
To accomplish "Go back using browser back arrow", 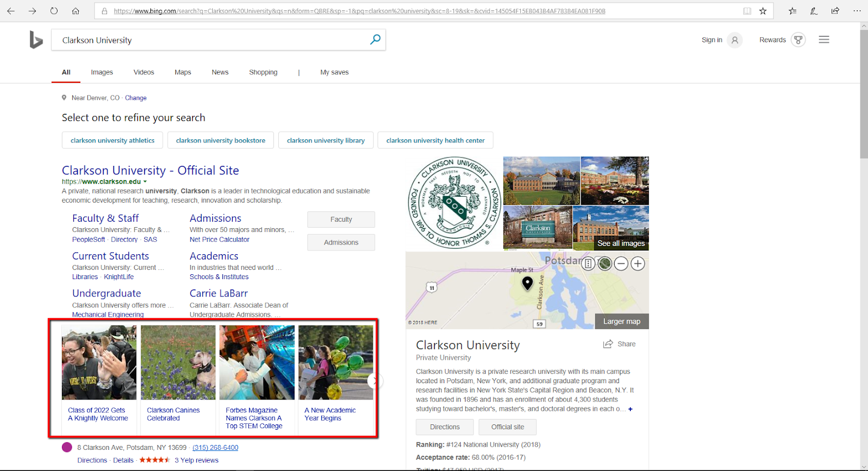I will [x=11, y=11].
